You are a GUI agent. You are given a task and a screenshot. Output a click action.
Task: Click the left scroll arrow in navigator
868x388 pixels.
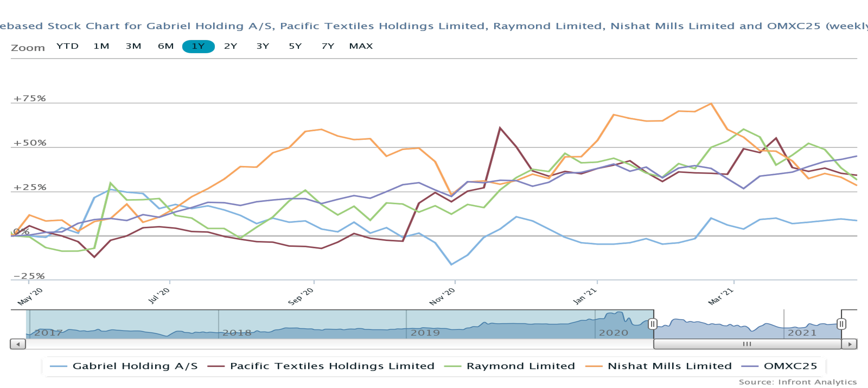tap(18, 344)
